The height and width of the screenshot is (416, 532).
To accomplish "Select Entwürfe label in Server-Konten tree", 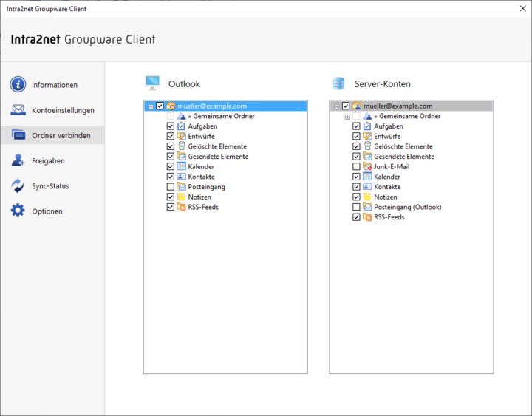I will (x=387, y=137).
